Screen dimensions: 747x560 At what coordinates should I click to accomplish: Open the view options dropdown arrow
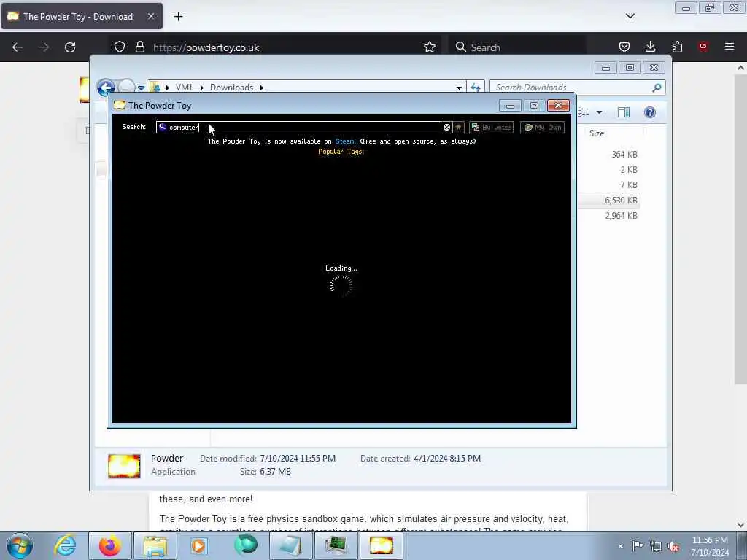click(x=600, y=112)
